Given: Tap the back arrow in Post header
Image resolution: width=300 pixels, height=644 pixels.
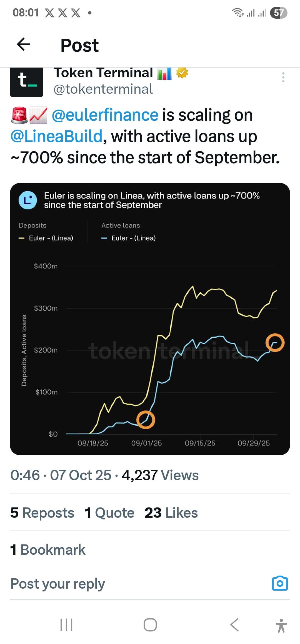Looking at the screenshot, I should [x=24, y=44].
